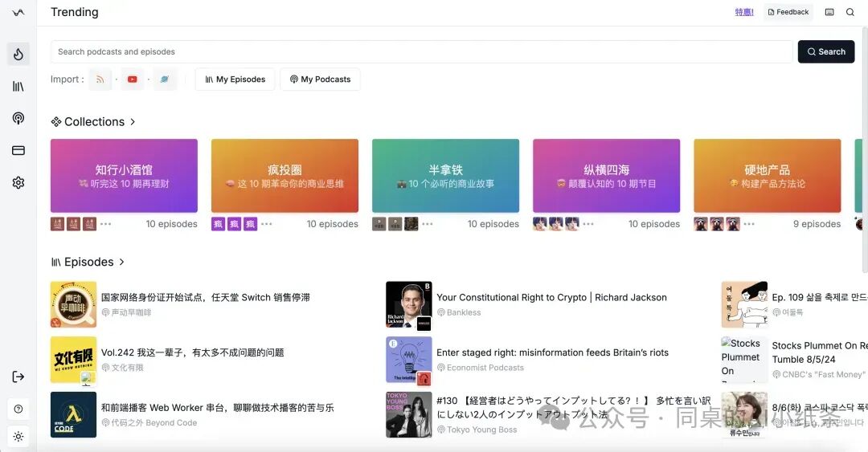Toggle the light/dark theme sun icon
The width and height of the screenshot is (868, 452).
tap(18, 437)
